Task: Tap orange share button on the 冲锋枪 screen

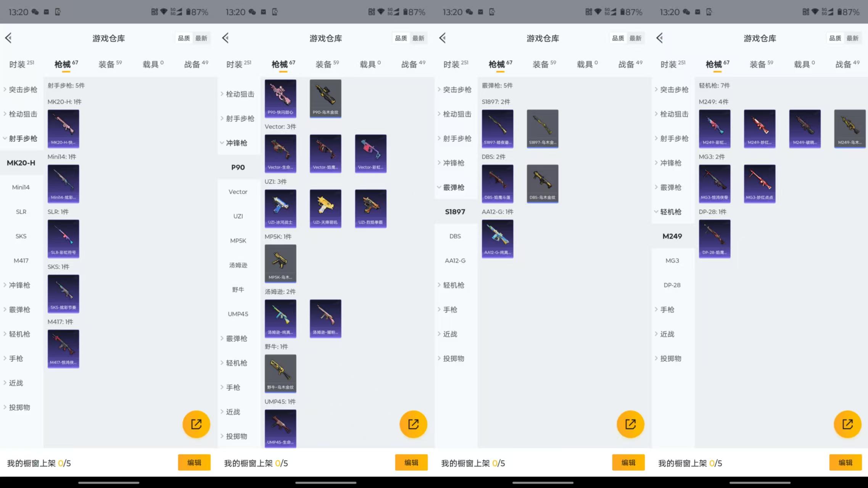Action: click(413, 424)
